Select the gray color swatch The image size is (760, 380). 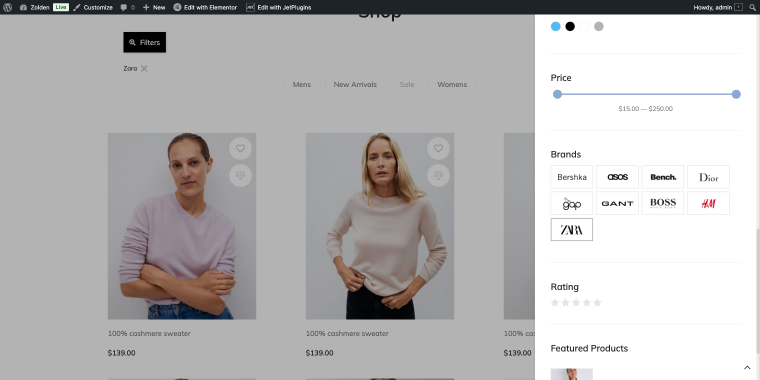click(x=599, y=27)
